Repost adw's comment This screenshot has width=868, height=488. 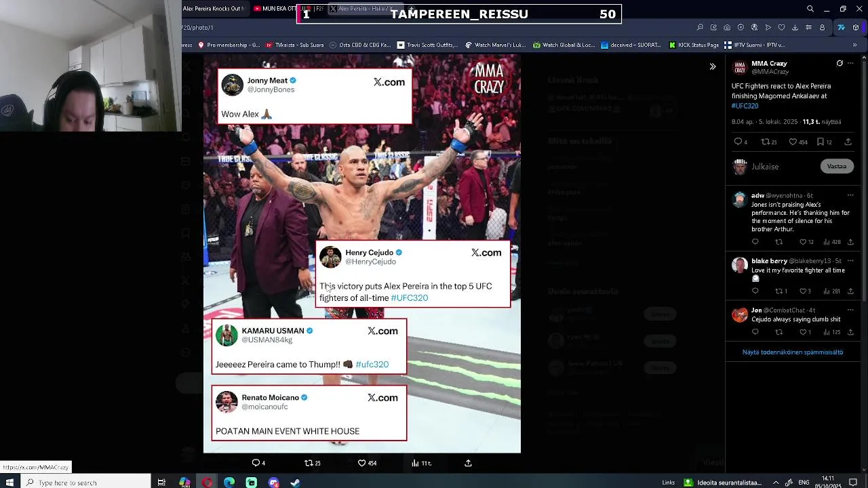tap(779, 242)
